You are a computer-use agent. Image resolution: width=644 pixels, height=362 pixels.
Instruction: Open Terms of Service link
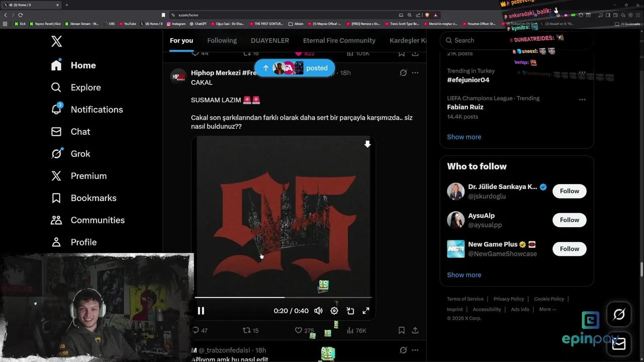coord(465,299)
